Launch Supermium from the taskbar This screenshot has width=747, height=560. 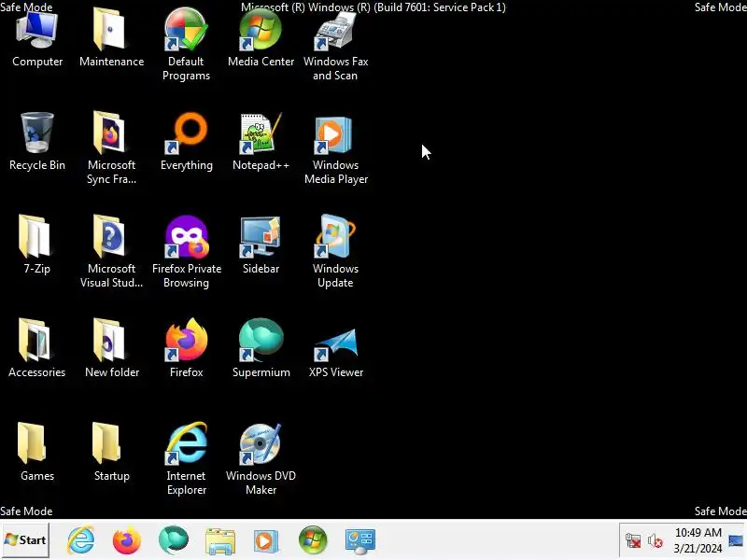174,540
